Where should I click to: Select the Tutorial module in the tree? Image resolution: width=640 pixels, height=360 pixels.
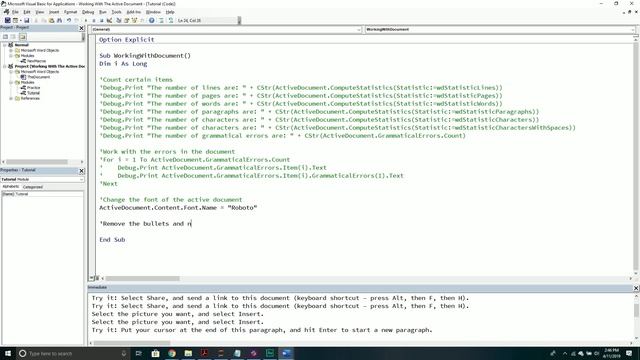(33, 93)
